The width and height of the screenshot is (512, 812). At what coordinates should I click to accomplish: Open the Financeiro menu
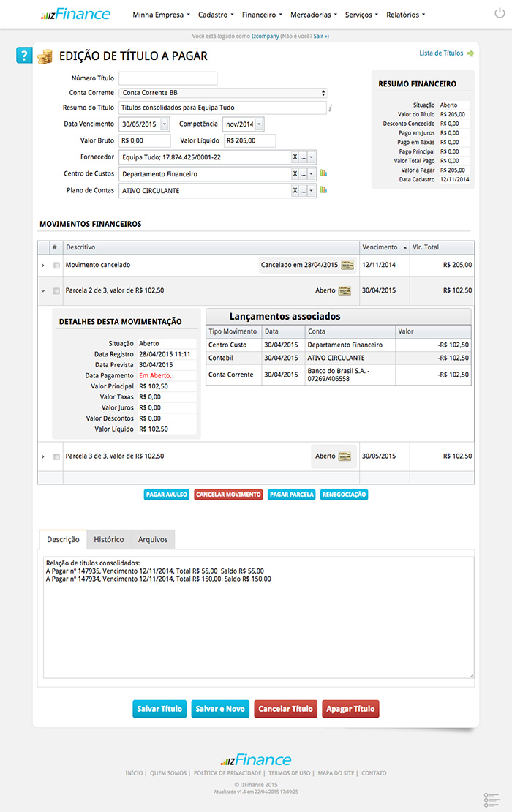coord(262,15)
